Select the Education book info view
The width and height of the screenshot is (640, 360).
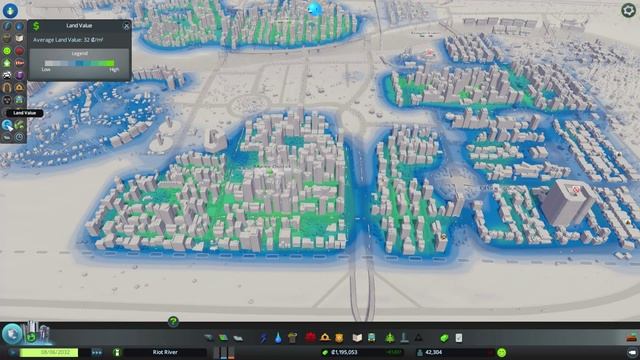pyautogui.click(x=19, y=38)
